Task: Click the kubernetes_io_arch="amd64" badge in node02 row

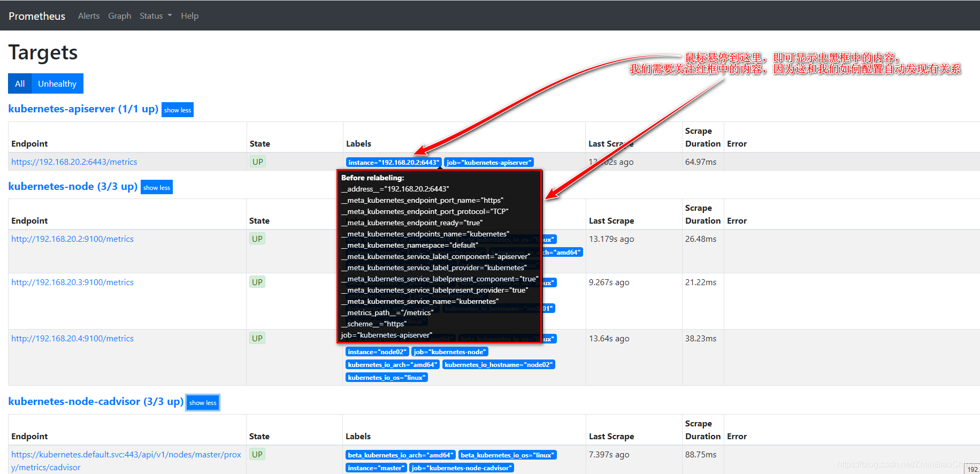Action: [x=393, y=364]
